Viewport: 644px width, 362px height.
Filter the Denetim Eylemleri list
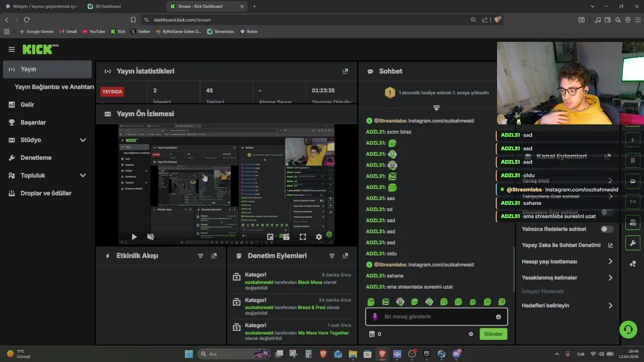click(x=332, y=256)
